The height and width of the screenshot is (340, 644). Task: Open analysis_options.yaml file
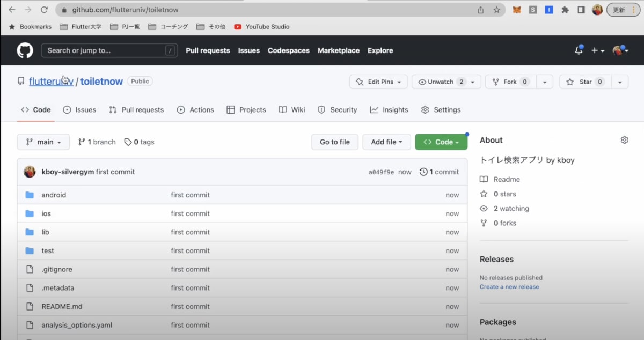coord(77,325)
